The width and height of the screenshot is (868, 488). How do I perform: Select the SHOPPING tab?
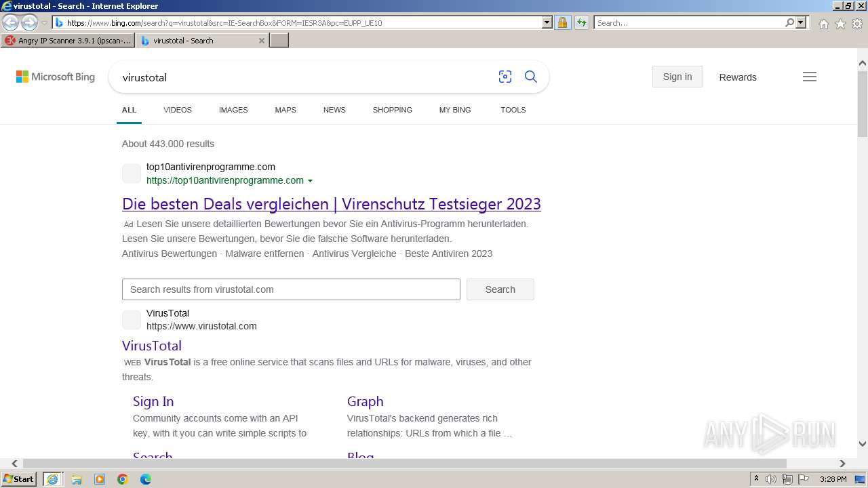[x=393, y=110]
